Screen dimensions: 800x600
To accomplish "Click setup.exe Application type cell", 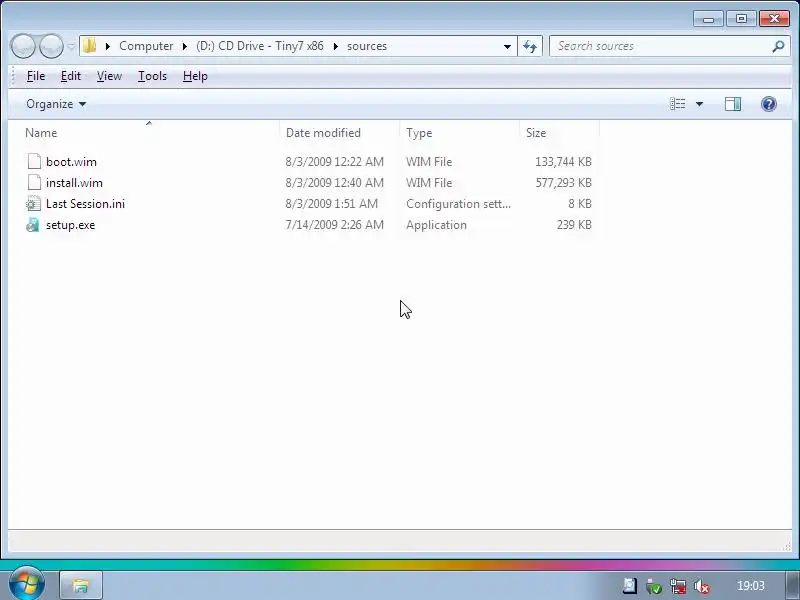I will (436, 225).
